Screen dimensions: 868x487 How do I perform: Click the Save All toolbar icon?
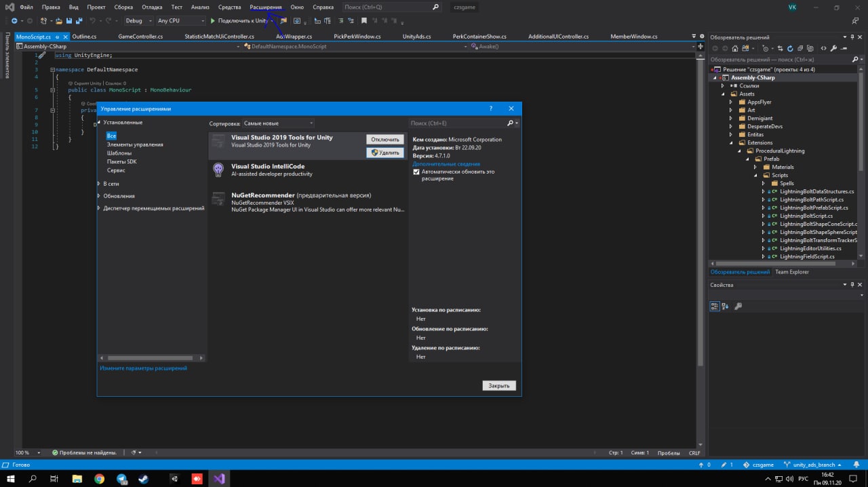[x=79, y=21]
